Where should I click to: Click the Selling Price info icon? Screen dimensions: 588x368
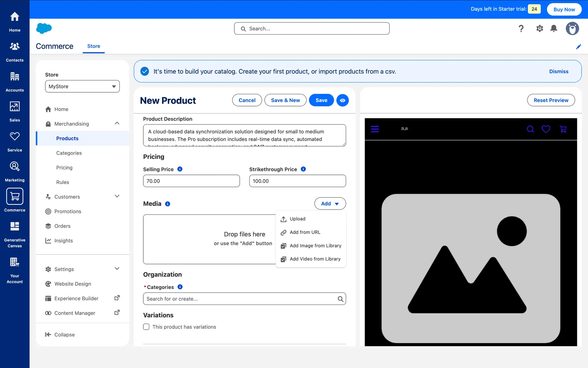coord(180,169)
